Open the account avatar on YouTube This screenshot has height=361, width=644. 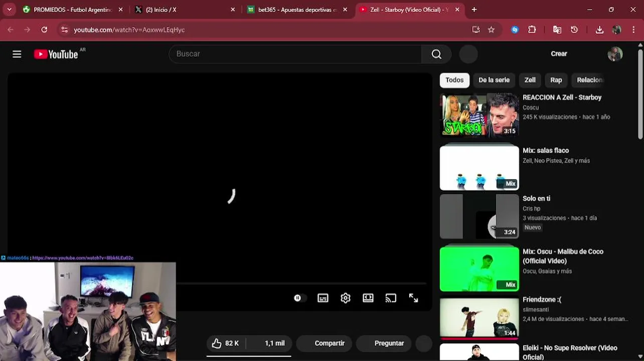click(x=615, y=54)
